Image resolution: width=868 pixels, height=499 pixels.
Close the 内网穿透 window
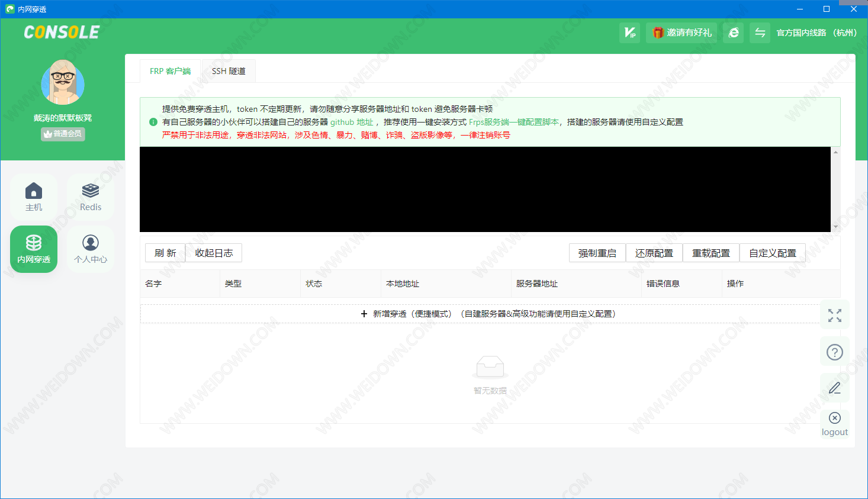pos(854,9)
